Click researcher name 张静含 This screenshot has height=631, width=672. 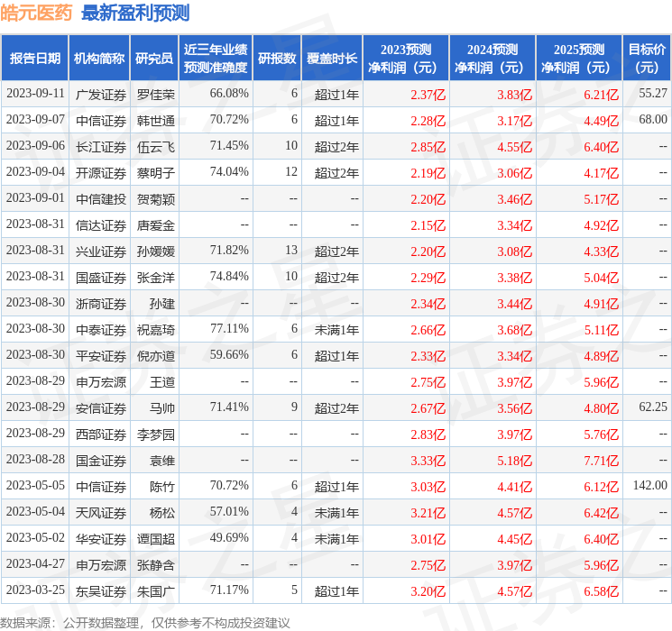(156, 565)
